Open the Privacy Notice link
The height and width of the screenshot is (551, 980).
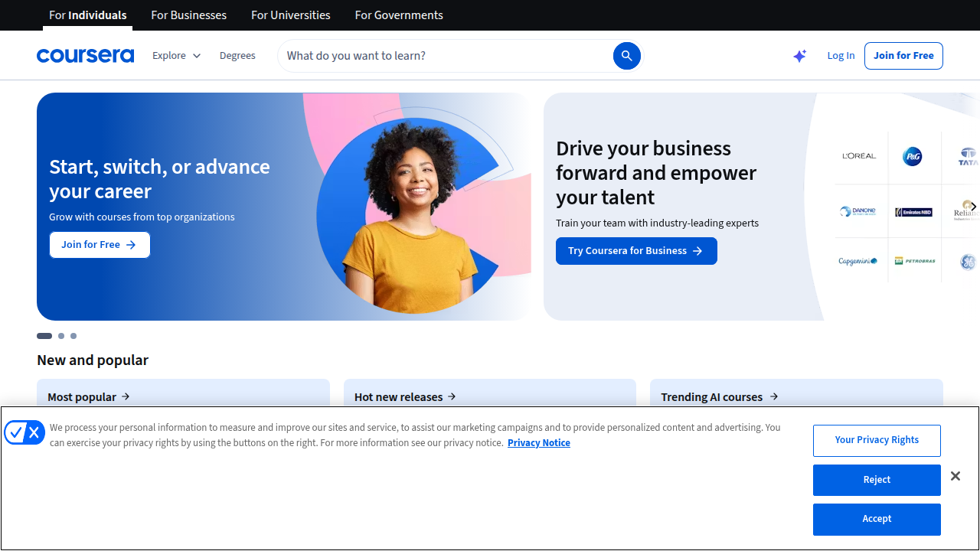(539, 443)
